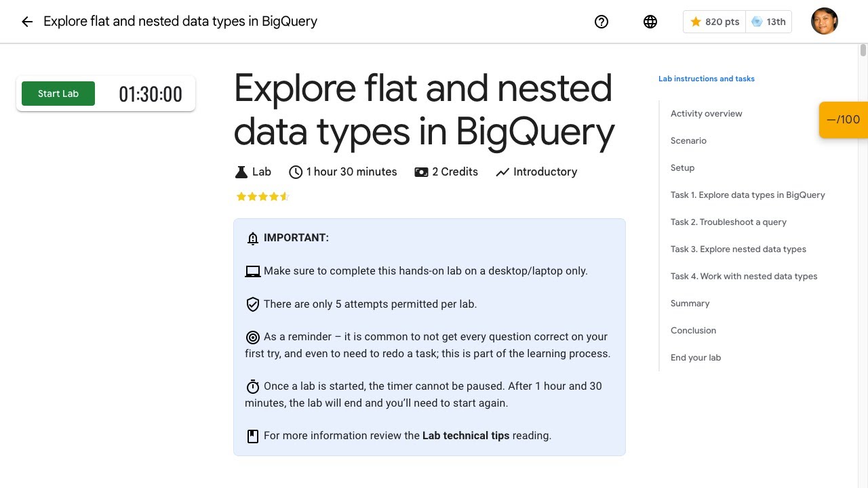Screen dimensions: 868x488
Task: Click the Introductory level label
Action: click(x=545, y=172)
